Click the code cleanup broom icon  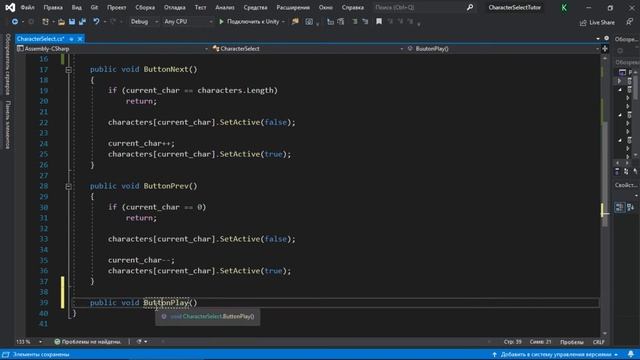coord(139,342)
